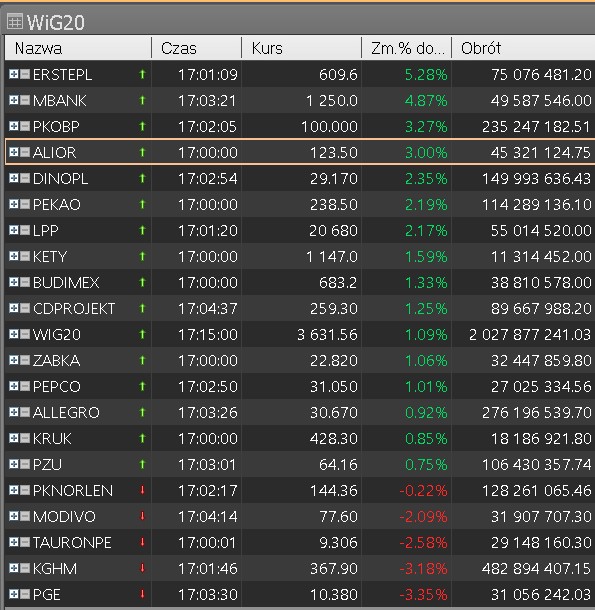
Task: Click the 609.6 price of ERSTEPL
Action: click(338, 74)
